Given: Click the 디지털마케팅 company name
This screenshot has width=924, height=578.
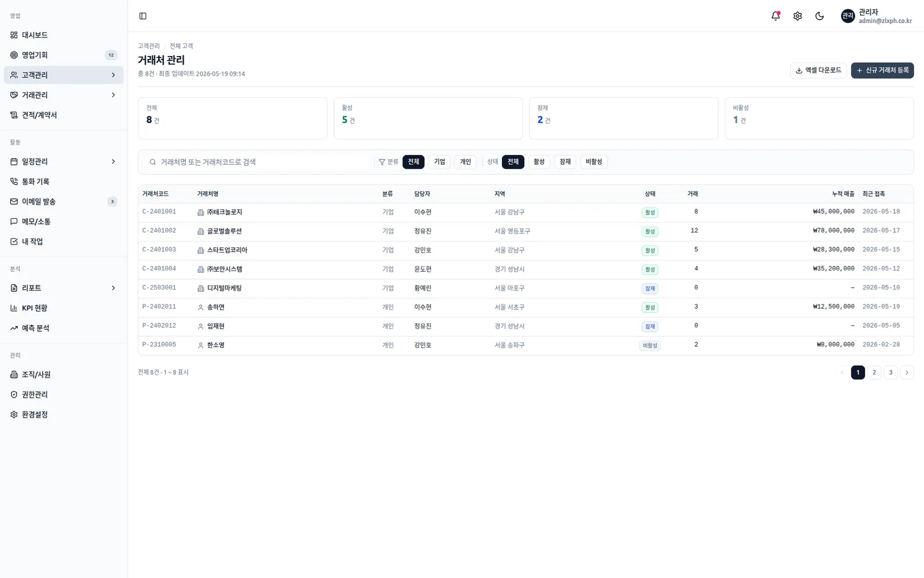Looking at the screenshot, I should 224,288.
